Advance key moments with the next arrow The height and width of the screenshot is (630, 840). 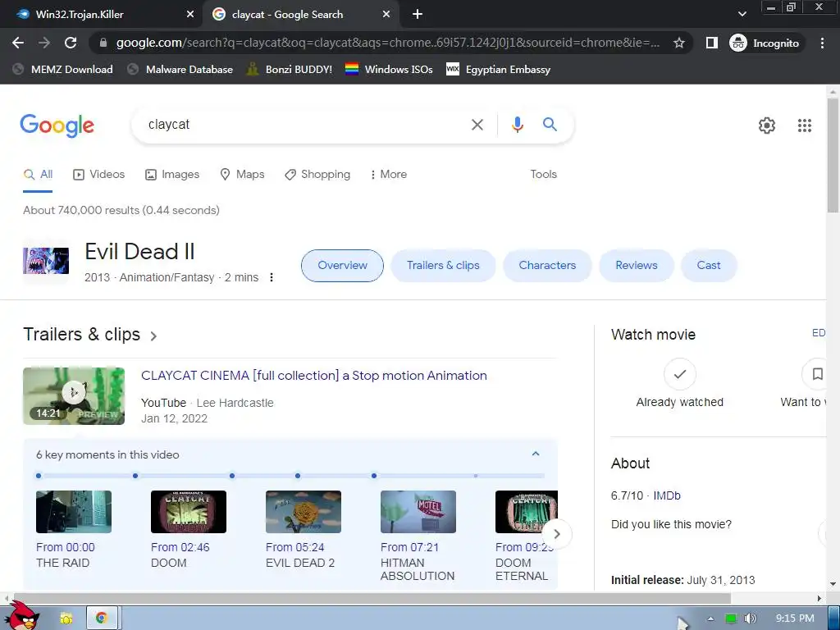[x=557, y=534]
